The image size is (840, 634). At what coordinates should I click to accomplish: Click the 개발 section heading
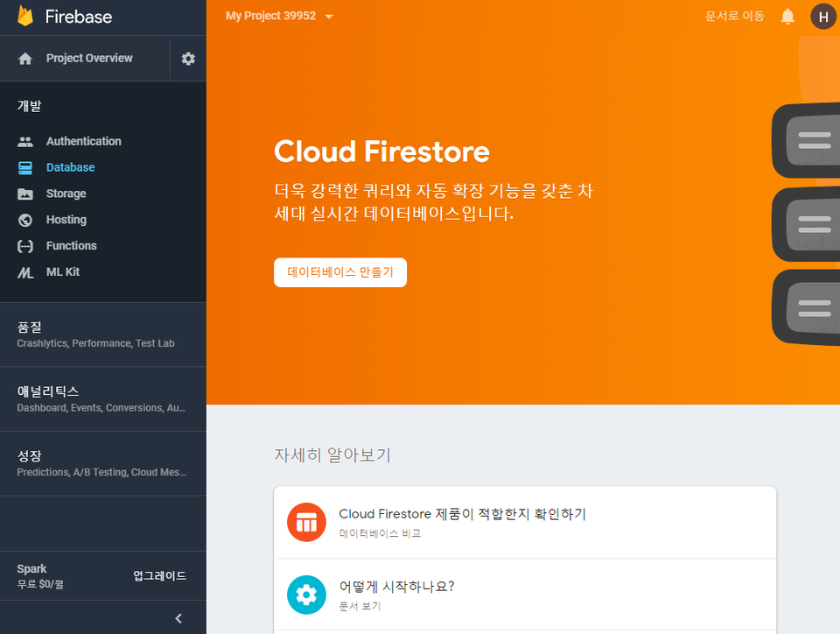(x=29, y=106)
